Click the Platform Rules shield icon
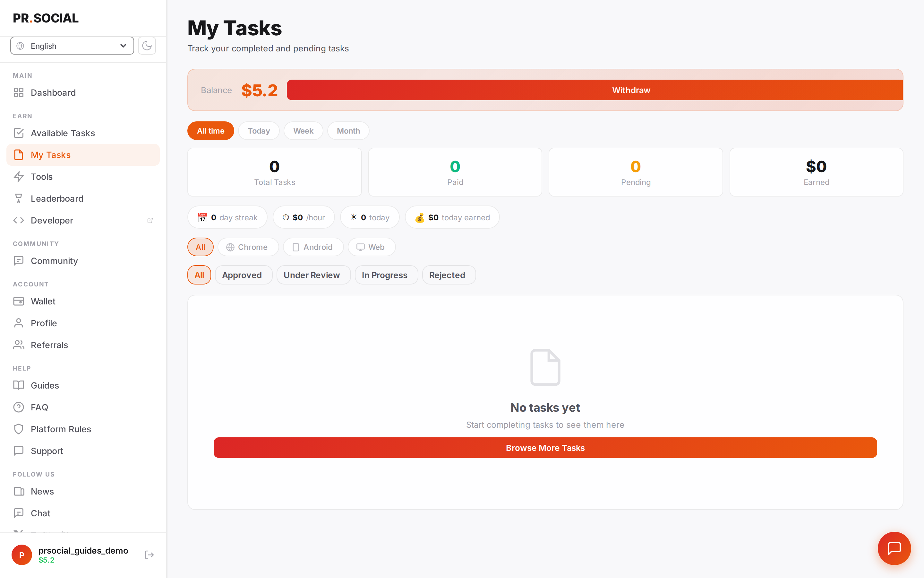924x578 pixels. (x=18, y=429)
